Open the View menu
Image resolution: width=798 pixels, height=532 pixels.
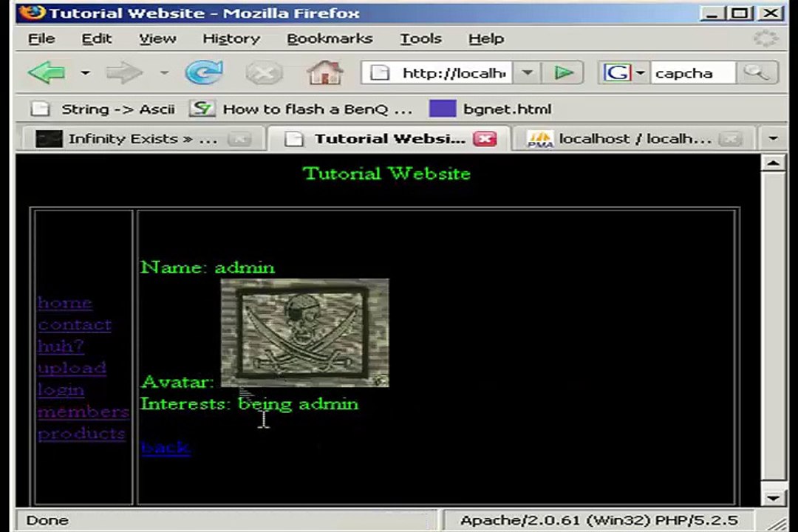(x=158, y=38)
